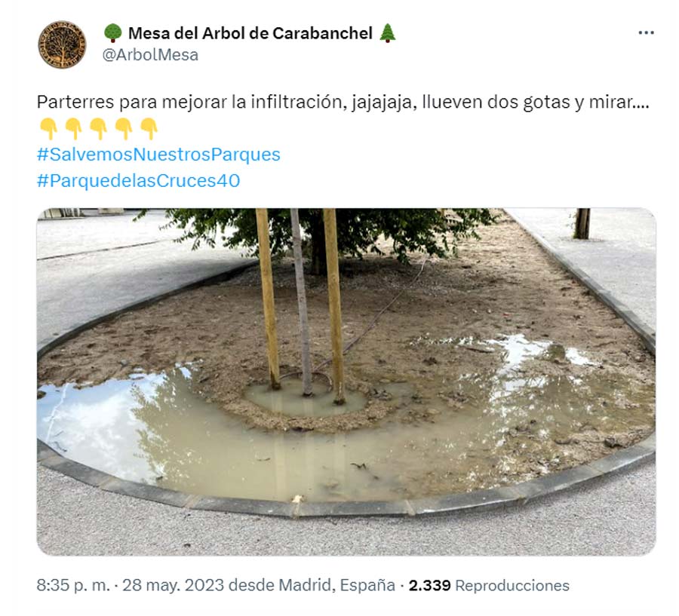Open the three-dot more options menu
Screen dimensions: 679x616
pyautogui.click(x=646, y=33)
